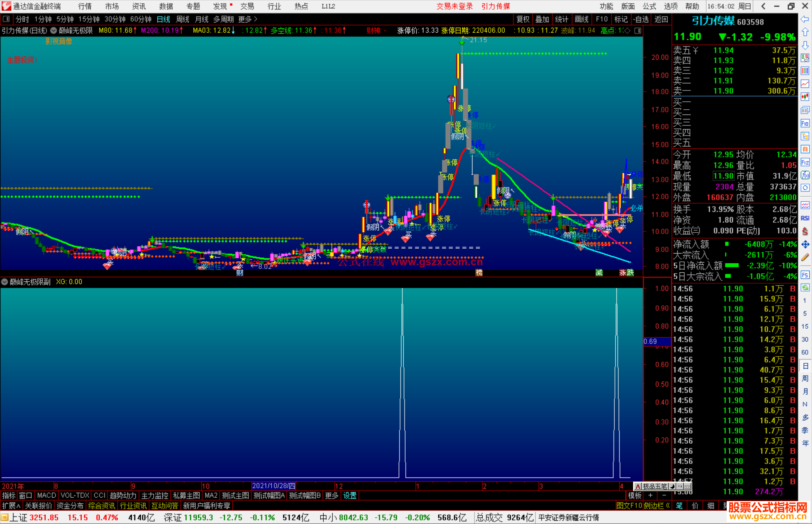The image size is (812, 524).
Task: Click the red A icon on IME bar
Action: pyautogui.click(x=638, y=486)
